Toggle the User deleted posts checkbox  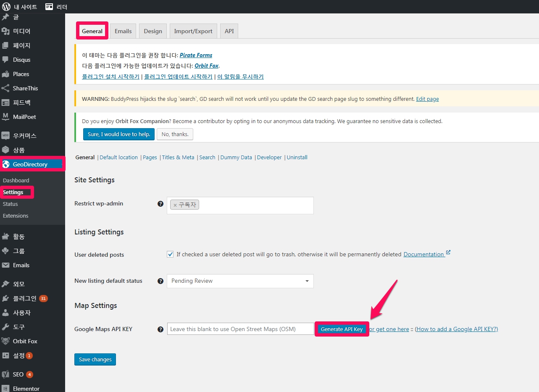click(170, 254)
